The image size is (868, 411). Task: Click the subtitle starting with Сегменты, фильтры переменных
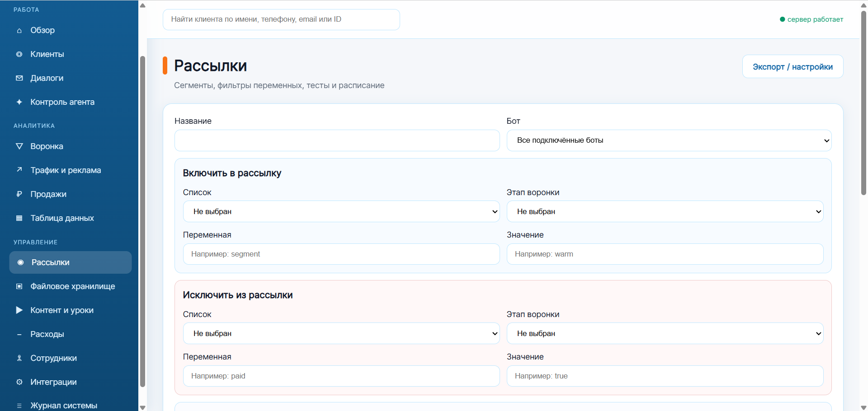coord(279,85)
